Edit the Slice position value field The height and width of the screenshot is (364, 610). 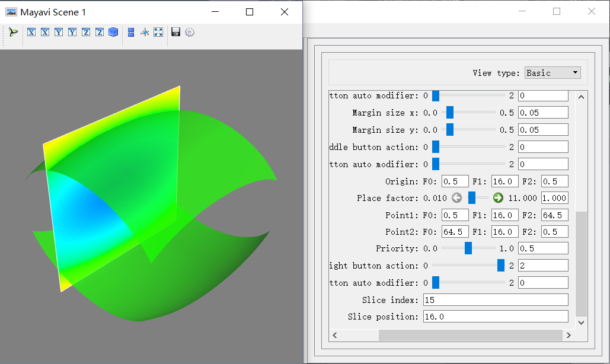click(x=496, y=316)
